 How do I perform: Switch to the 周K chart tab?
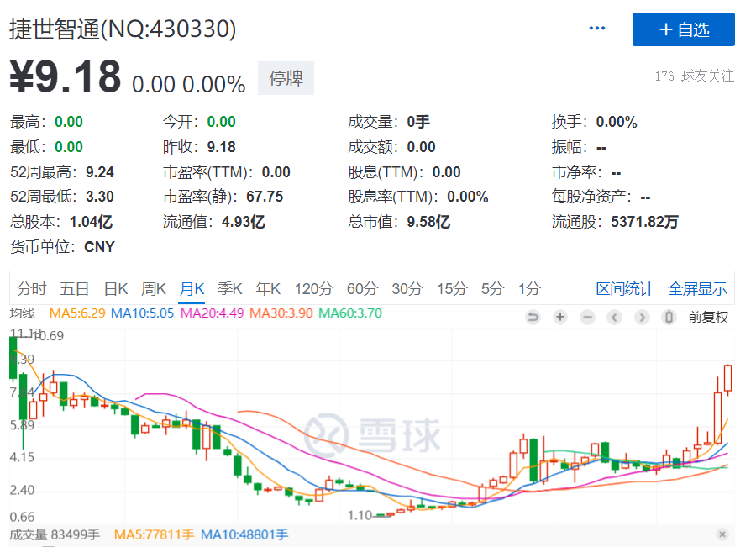[154, 289]
